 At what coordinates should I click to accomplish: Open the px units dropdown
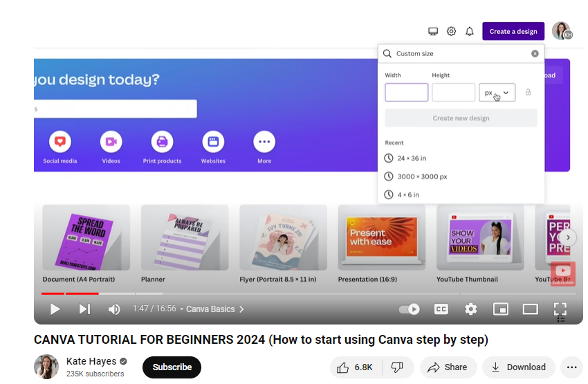point(497,92)
